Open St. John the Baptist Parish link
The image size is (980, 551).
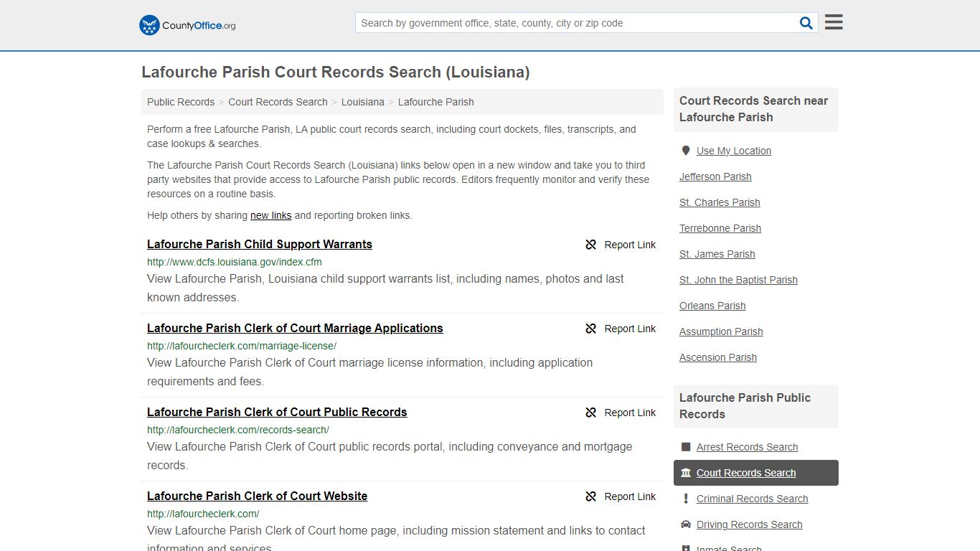[738, 280]
